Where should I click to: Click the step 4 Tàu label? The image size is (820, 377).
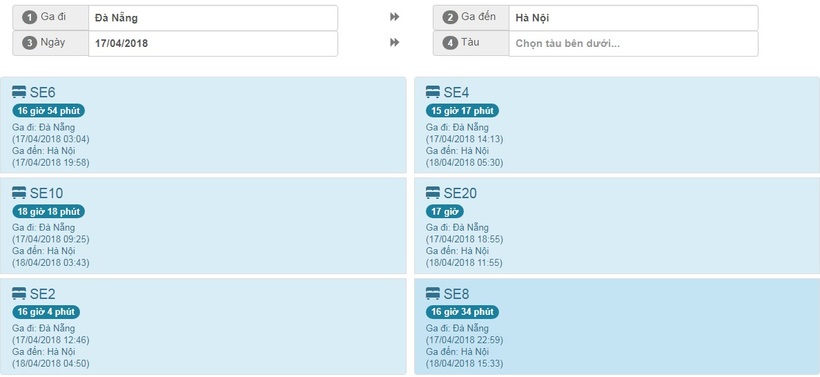coord(471,43)
